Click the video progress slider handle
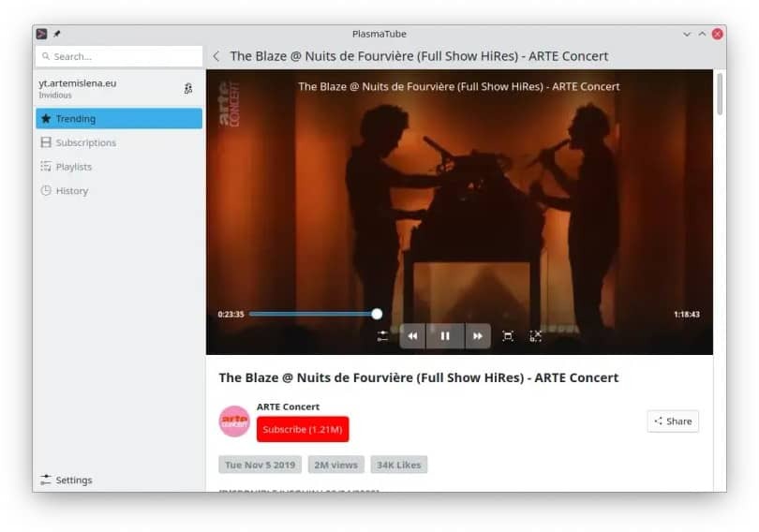759x532 pixels. coord(377,314)
